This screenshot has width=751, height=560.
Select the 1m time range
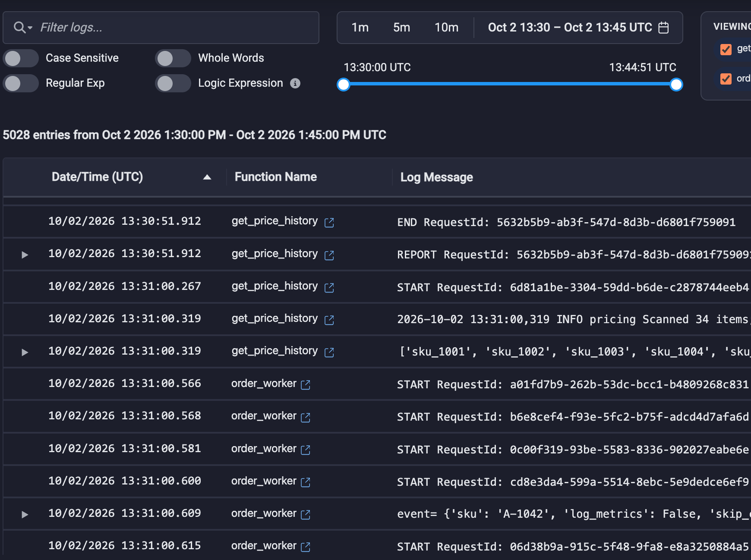pyautogui.click(x=360, y=28)
